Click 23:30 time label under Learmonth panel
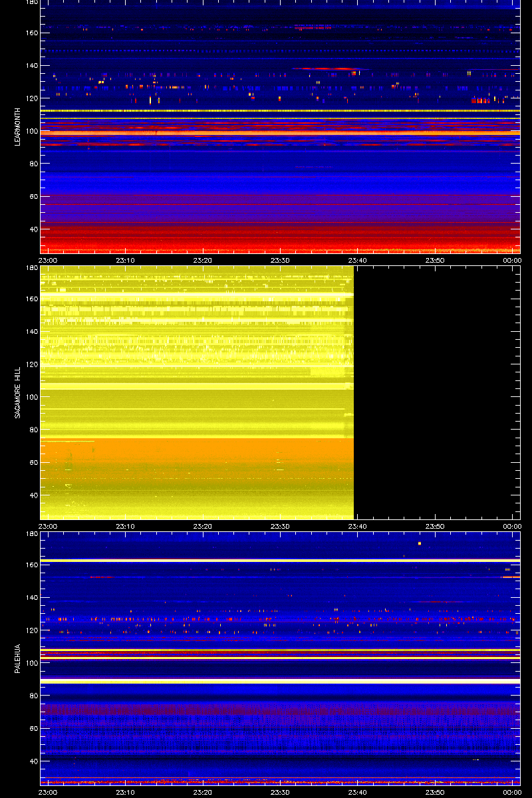This screenshot has height=798, width=532. 280,261
